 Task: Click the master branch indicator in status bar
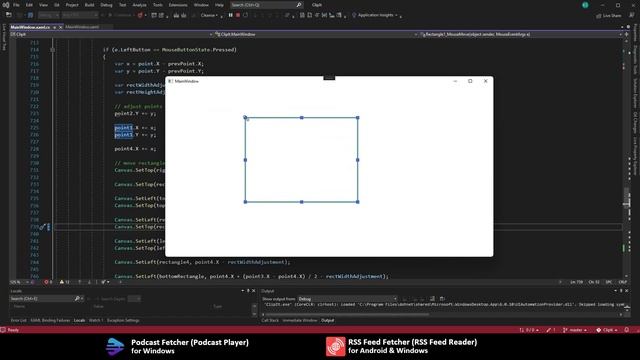(575, 330)
